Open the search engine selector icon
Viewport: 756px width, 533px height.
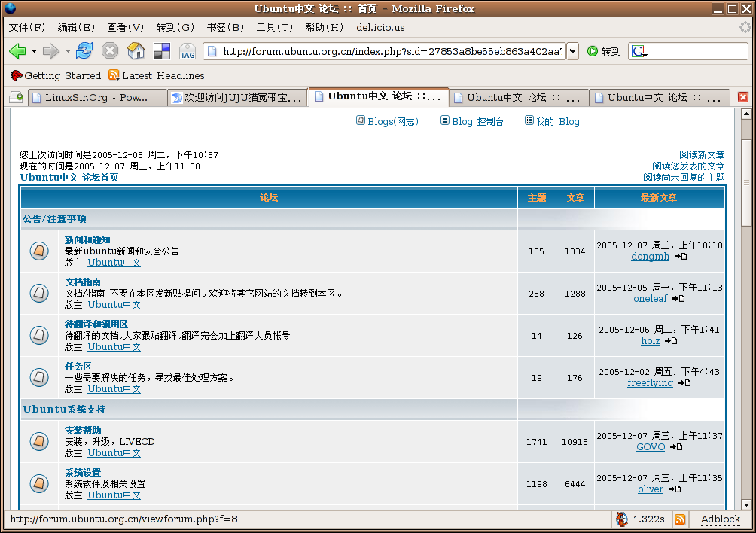click(639, 51)
